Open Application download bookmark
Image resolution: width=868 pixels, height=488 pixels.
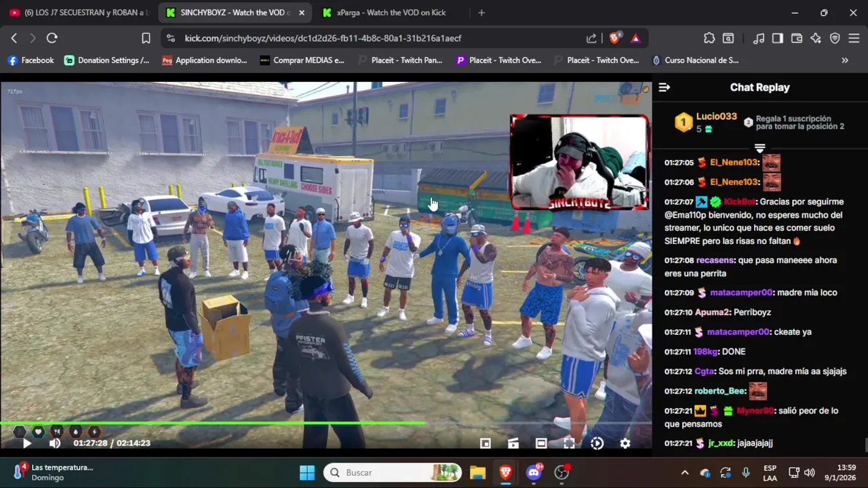point(204,60)
